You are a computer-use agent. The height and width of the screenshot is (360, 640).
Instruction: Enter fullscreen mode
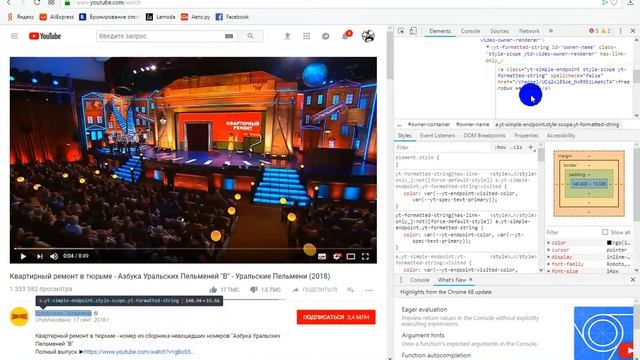(x=365, y=256)
